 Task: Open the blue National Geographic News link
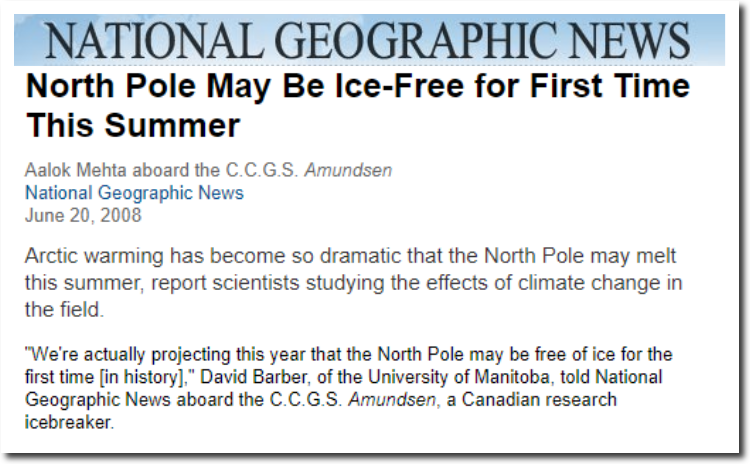[x=134, y=193]
